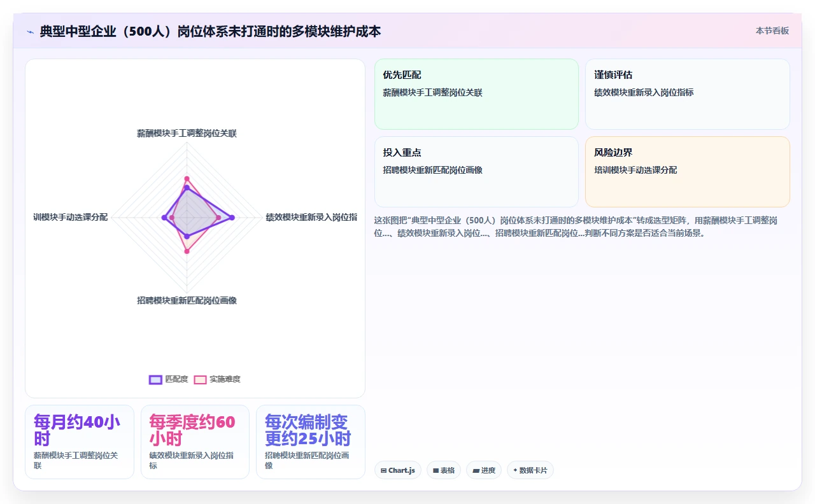
Task: Click the purple data point on right axis
Action: [x=232, y=218]
